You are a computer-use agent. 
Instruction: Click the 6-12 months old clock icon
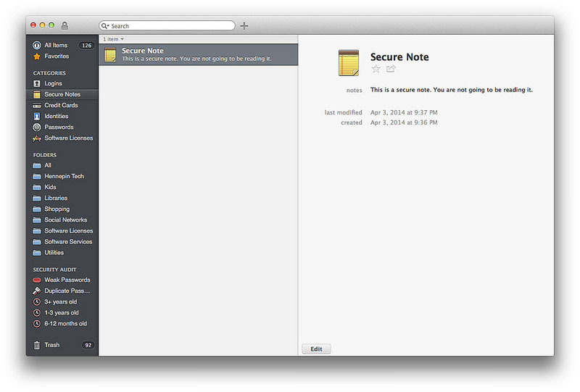tap(37, 324)
